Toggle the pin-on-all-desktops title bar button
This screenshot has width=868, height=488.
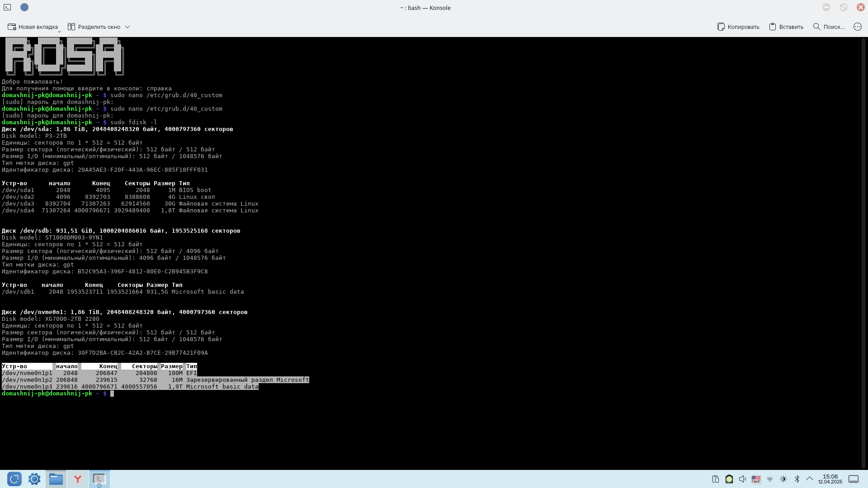point(24,7)
